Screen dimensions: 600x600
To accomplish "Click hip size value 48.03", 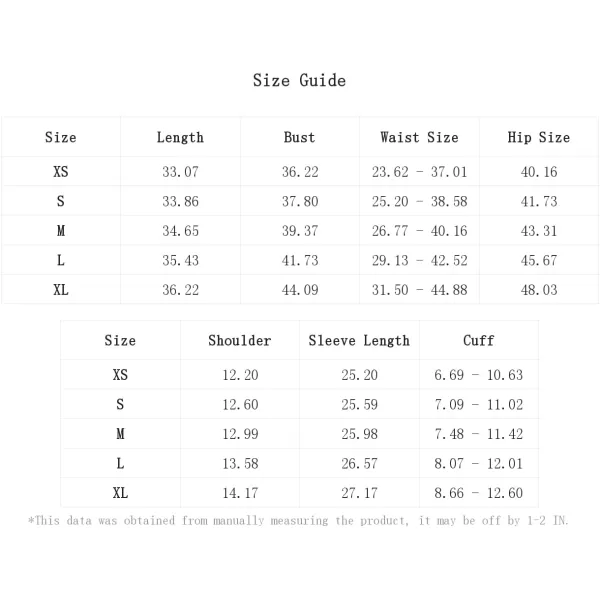I will pos(539,290).
